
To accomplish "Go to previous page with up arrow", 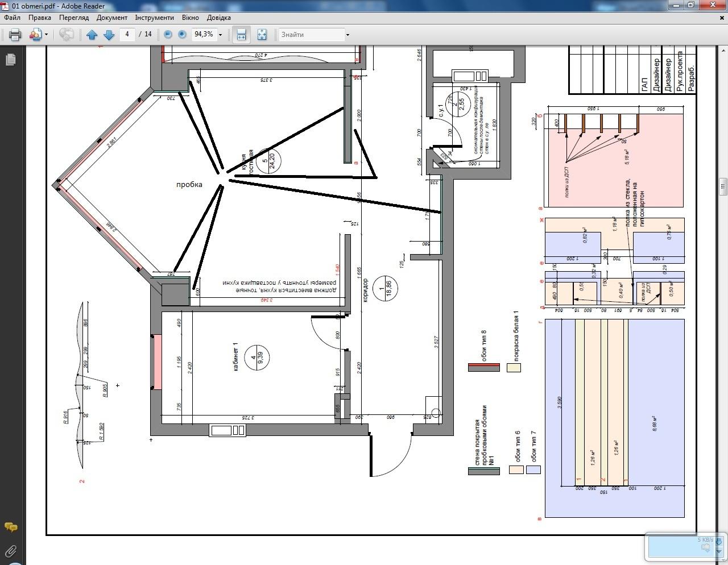I will [x=92, y=35].
